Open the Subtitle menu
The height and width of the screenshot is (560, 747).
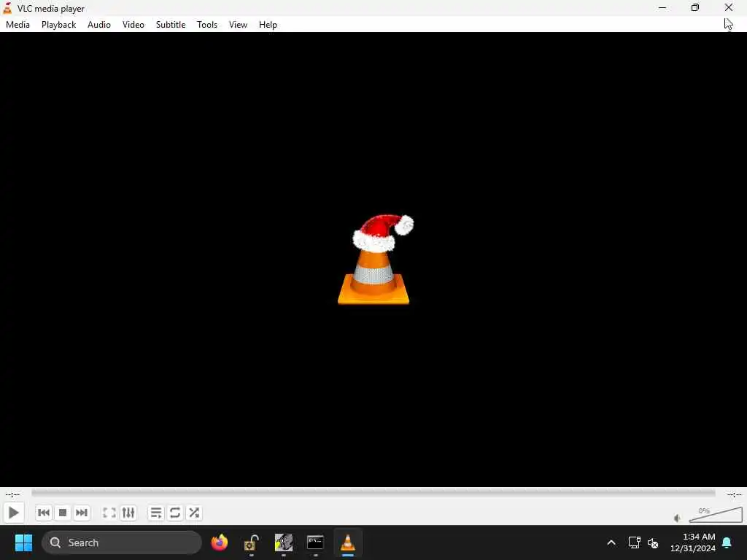pyautogui.click(x=171, y=25)
